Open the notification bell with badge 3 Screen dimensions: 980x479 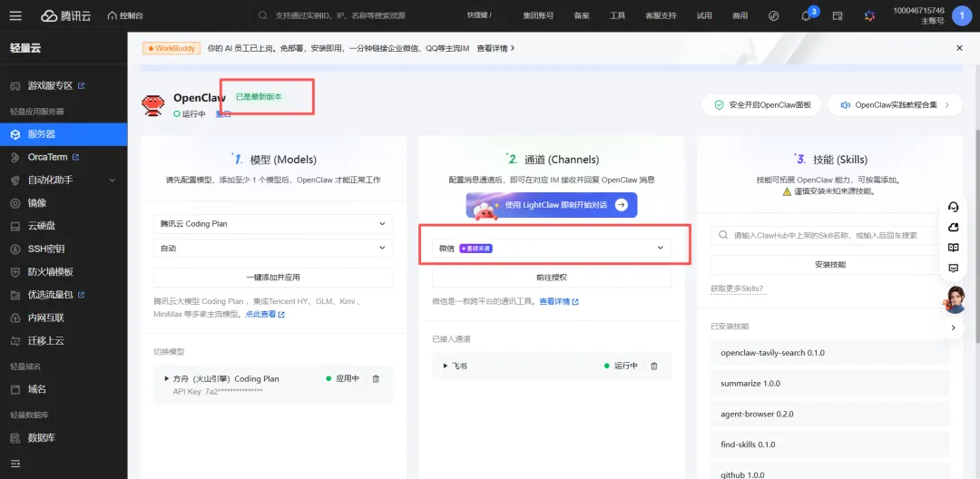pyautogui.click(x=807, y=16)
